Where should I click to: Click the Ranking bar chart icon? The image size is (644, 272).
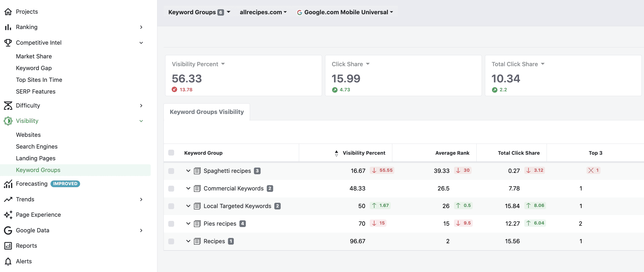(8, 27)
